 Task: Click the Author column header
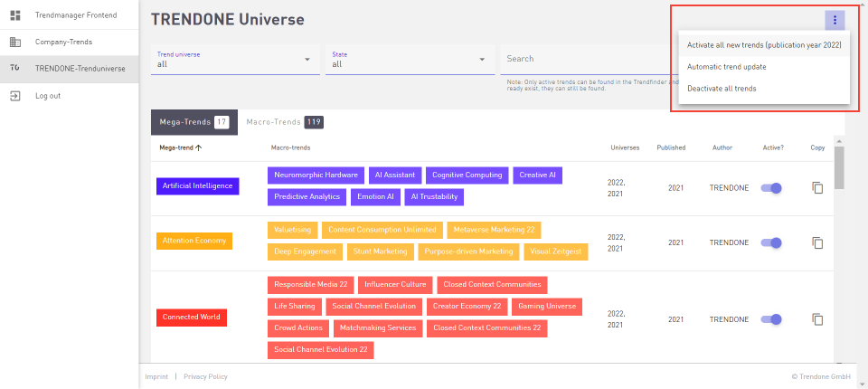[722, 148]
